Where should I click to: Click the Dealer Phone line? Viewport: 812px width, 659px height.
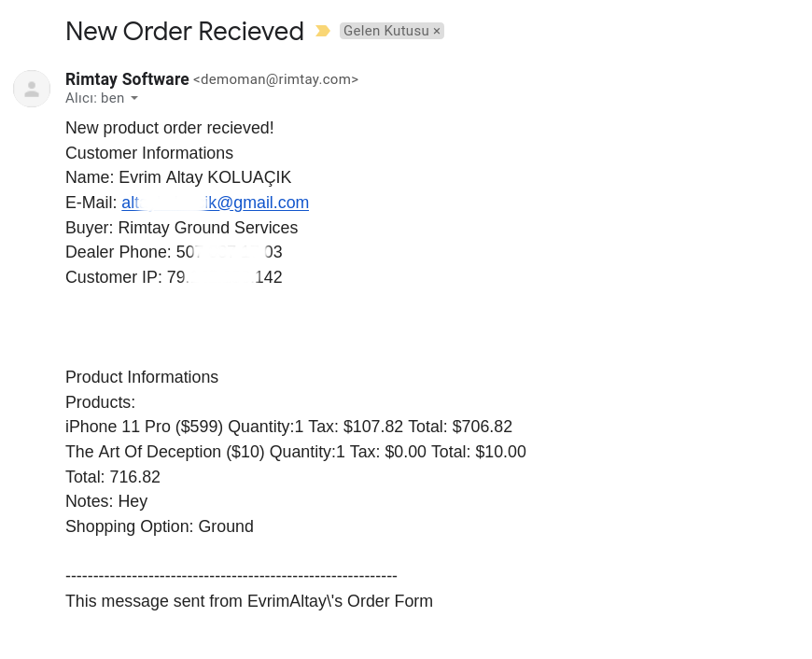174,252
